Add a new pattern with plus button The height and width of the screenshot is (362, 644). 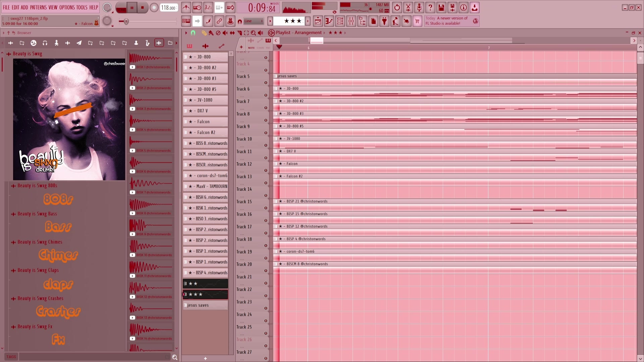[308, 21]
